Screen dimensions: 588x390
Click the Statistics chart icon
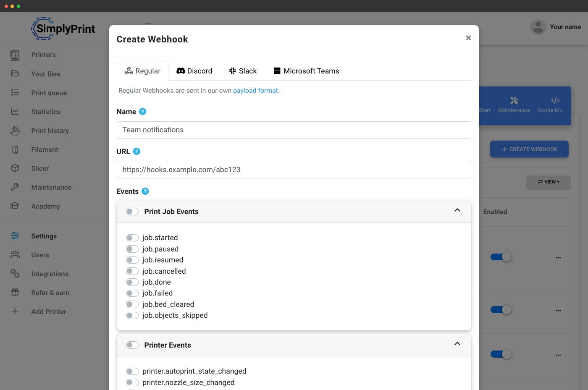click(x=15, y=111)
